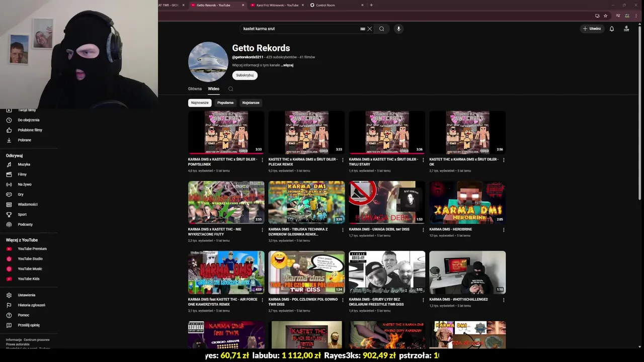This screenshot has height=362, width=644.
Task: Expand channel description with ...więcej
Action: click(287, 65)
